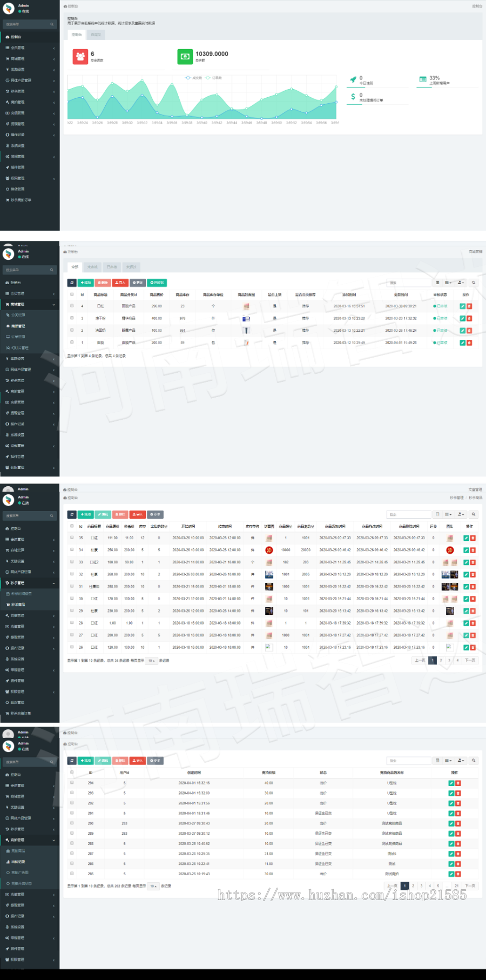Open the columns dropdown above the four-row product table
Viewport: 486px width, 980px height.
pyautogui.click(x=448, y=283)
